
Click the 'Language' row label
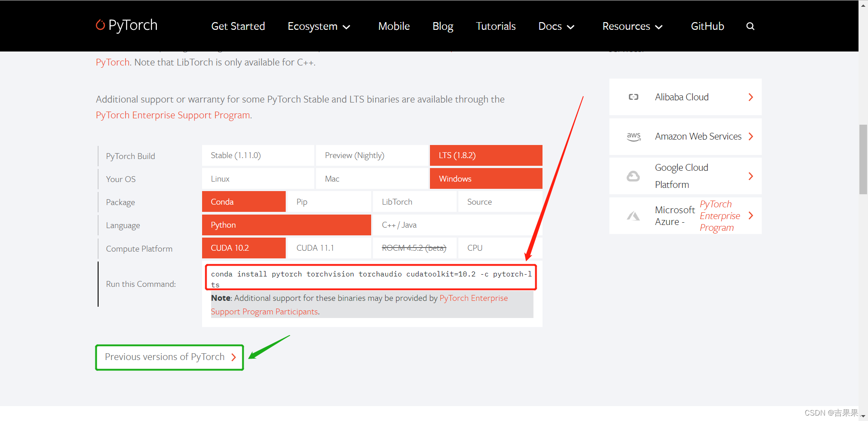[123, 225]
